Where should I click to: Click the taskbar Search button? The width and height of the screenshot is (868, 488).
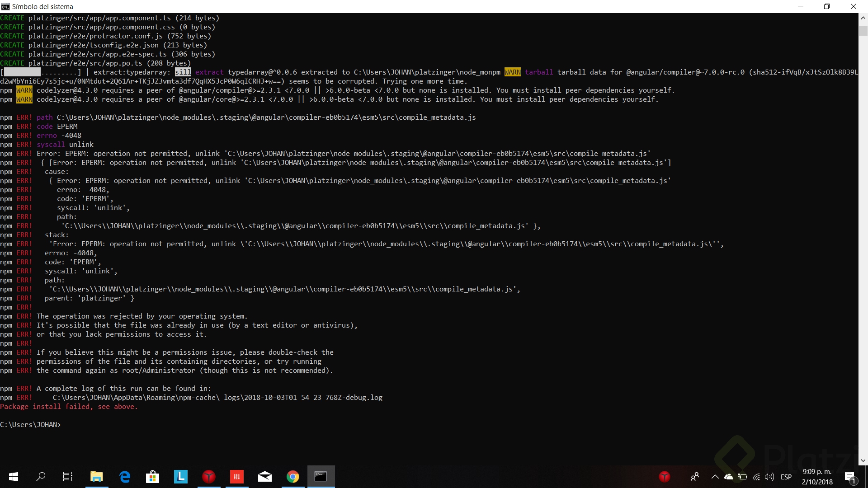[40, 477]
